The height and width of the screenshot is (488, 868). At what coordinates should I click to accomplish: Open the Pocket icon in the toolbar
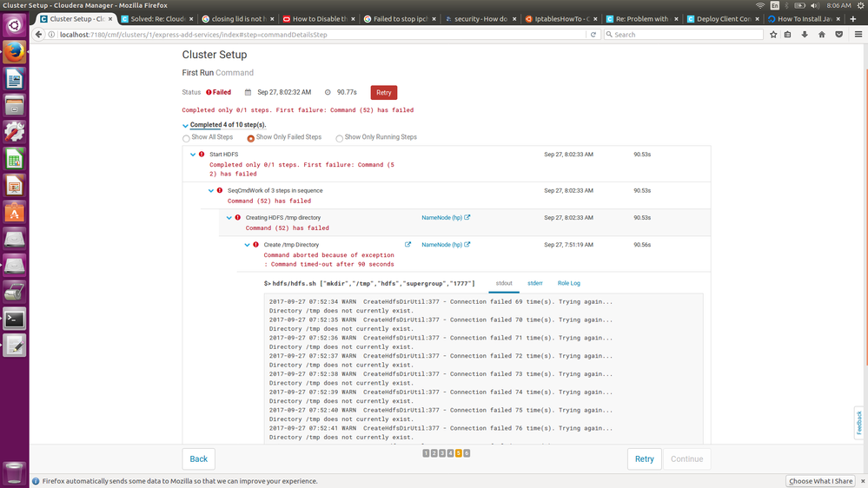coord(839,35)
